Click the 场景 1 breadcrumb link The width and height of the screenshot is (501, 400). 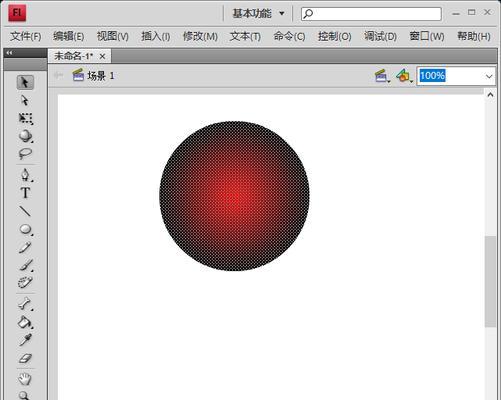tap(100, 76)
